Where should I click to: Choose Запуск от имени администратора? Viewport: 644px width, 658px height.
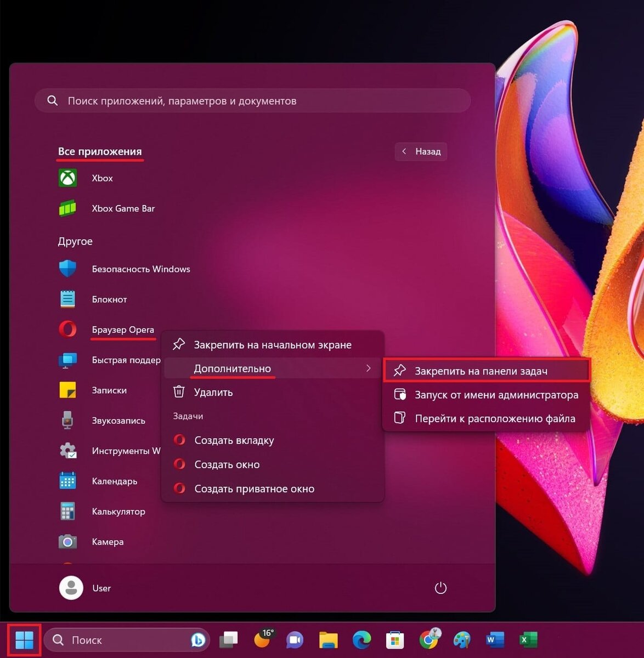(x=486, y=395)
